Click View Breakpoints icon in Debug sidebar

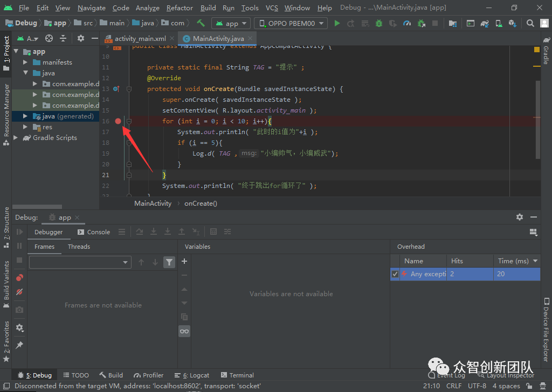tap(19, 278)
